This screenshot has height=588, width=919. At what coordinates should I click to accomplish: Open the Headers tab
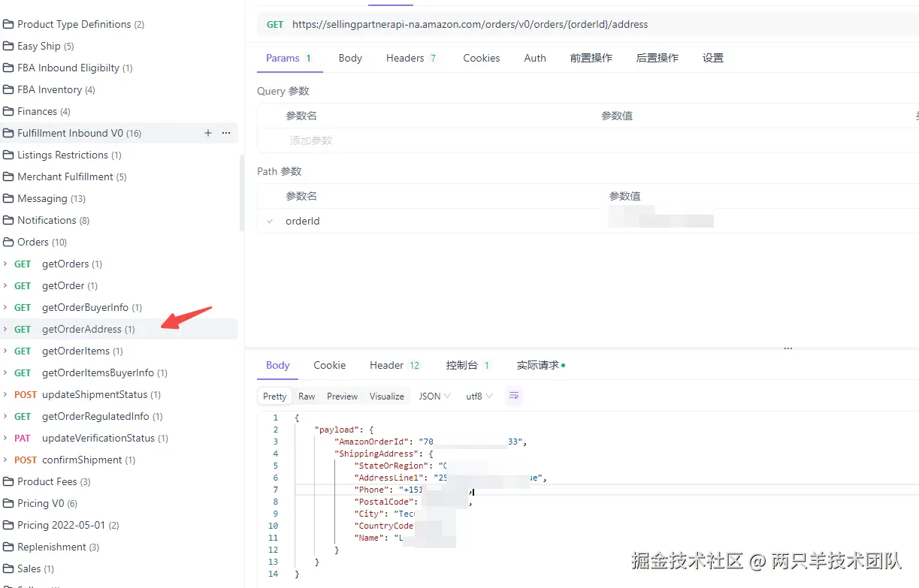411,58
